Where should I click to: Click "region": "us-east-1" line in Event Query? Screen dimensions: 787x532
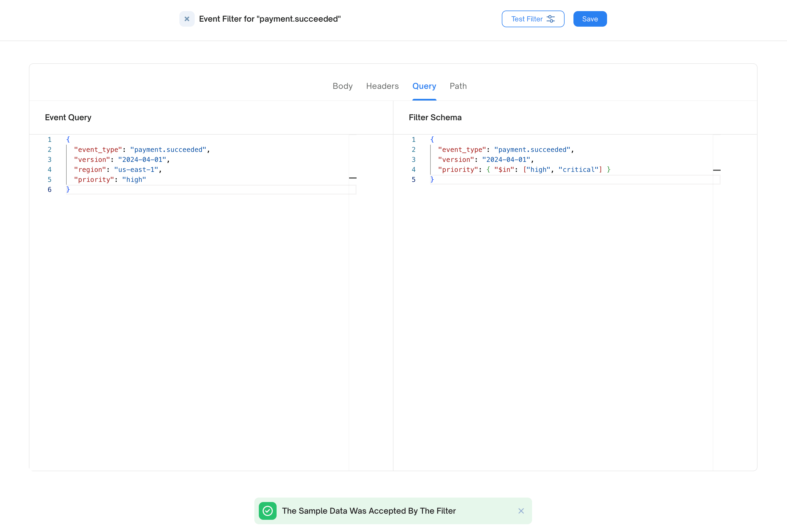[x=117, y=170]
